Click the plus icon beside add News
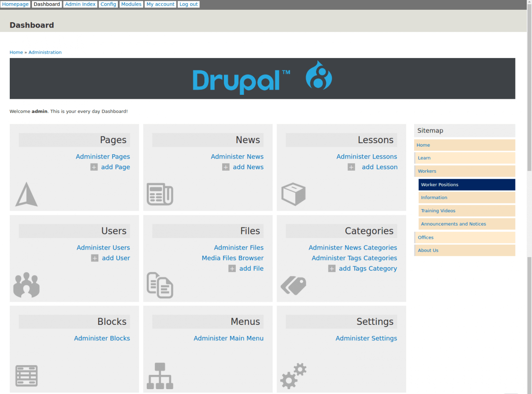The image size is (532, 394). point(226,167)
